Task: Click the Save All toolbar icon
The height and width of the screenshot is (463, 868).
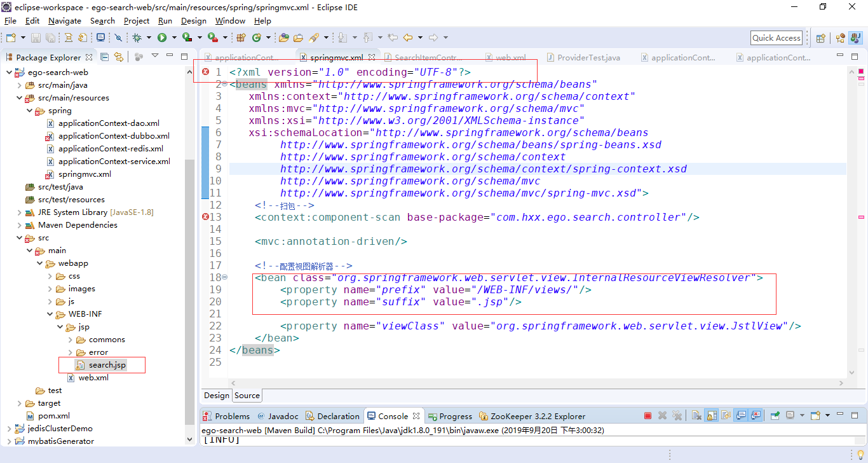Action: [x=50, y=38]
